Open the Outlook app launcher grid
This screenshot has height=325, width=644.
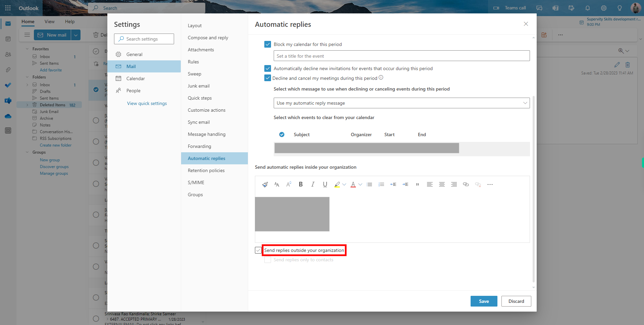click(x=8, y=8)
